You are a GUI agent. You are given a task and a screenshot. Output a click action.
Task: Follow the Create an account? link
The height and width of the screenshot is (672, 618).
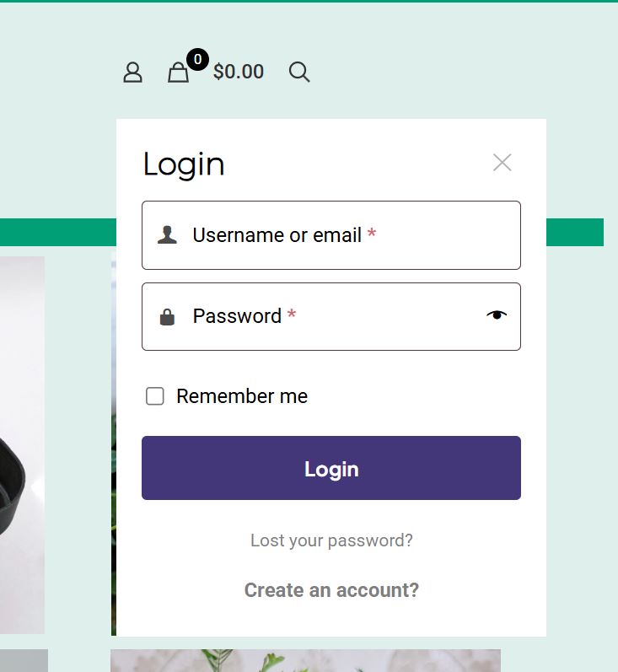click(331, 590)
